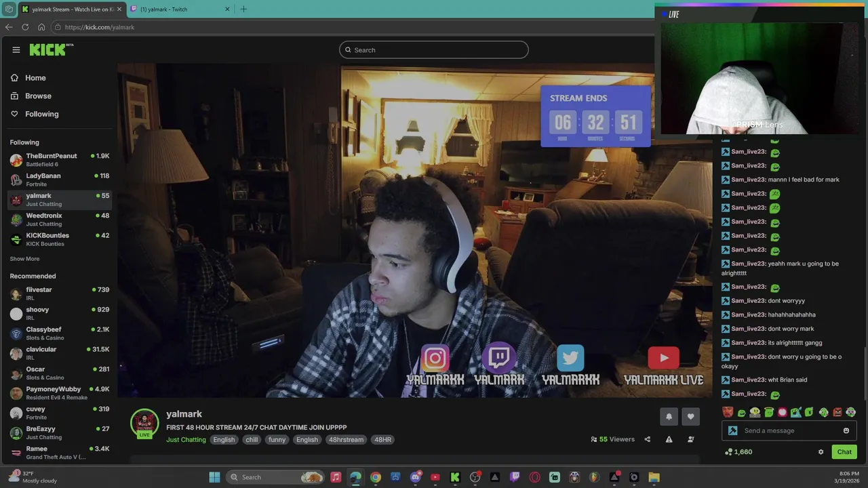Image resolution: width=868 pixels, height=488 pixels.
Task: Open BreEazyy recommended channel
Action: pos(60,432)
